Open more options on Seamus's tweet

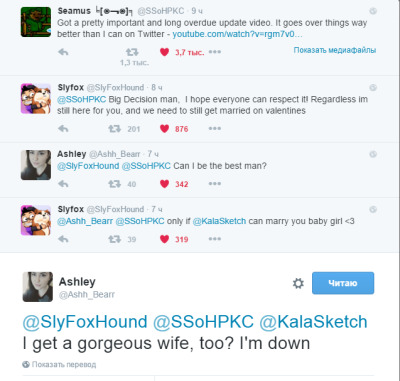click(x=215, y=52)
